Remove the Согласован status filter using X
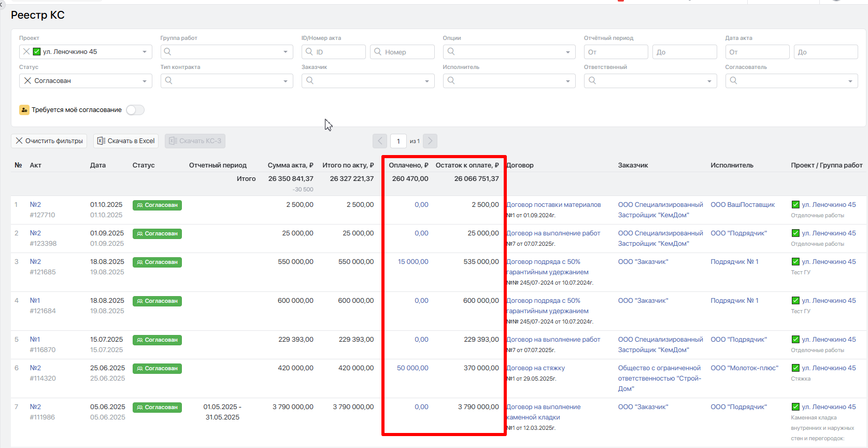This screenshot has width=868, height=448. click(27, 81)
